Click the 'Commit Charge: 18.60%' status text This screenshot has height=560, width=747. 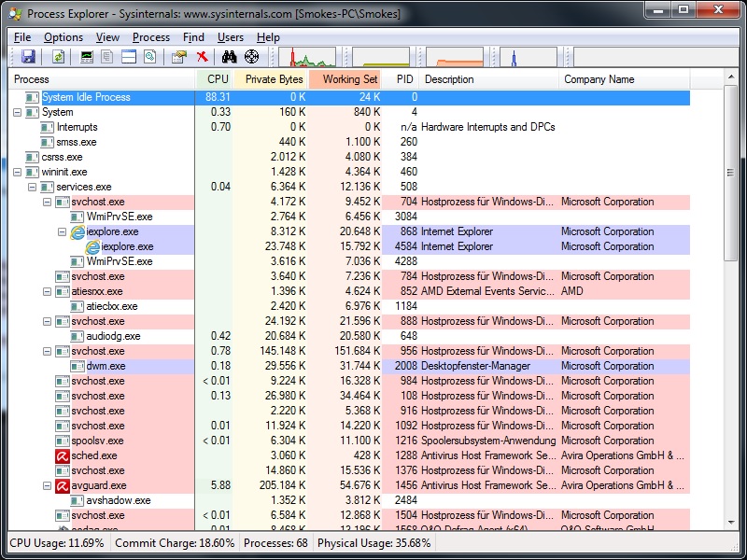(x=175, y=543)
